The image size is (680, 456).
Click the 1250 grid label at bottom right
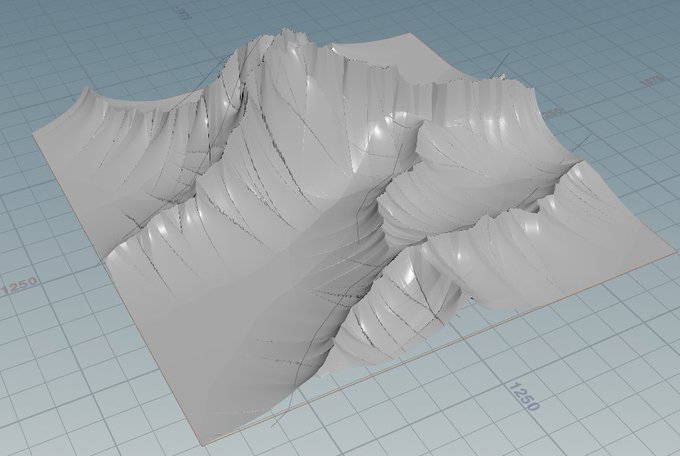(x=524, y=396)
